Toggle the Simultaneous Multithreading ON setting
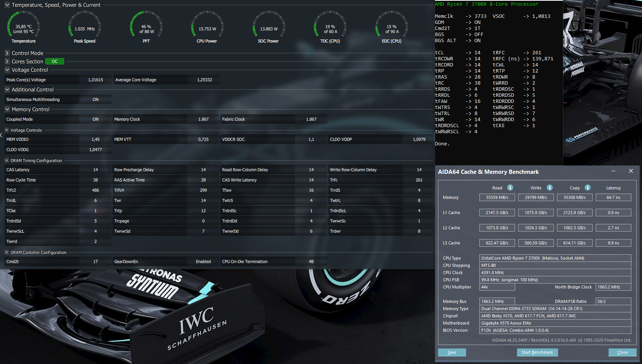This screenshot has height=364, width=642. tap(95, 99)
